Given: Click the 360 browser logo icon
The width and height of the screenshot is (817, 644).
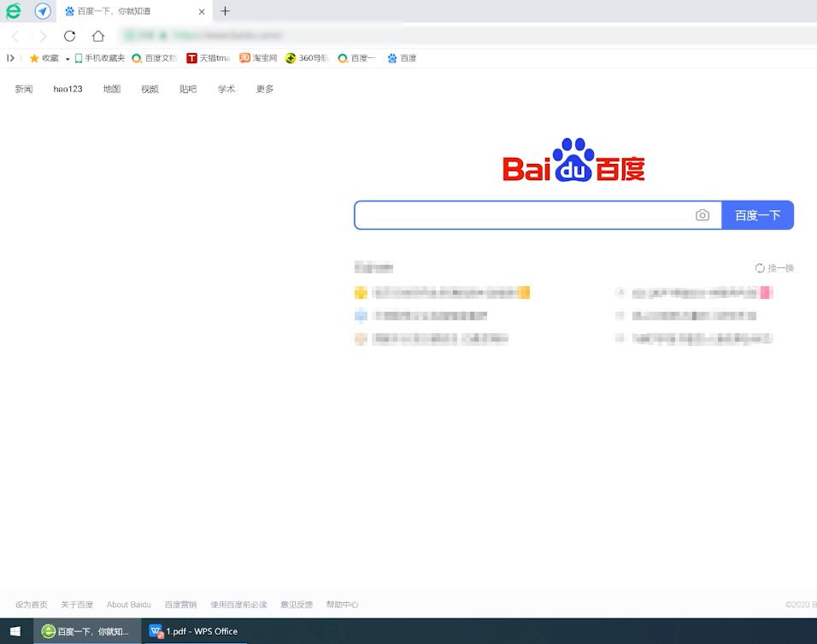Looking at the screenshot, I should (14, 11).
